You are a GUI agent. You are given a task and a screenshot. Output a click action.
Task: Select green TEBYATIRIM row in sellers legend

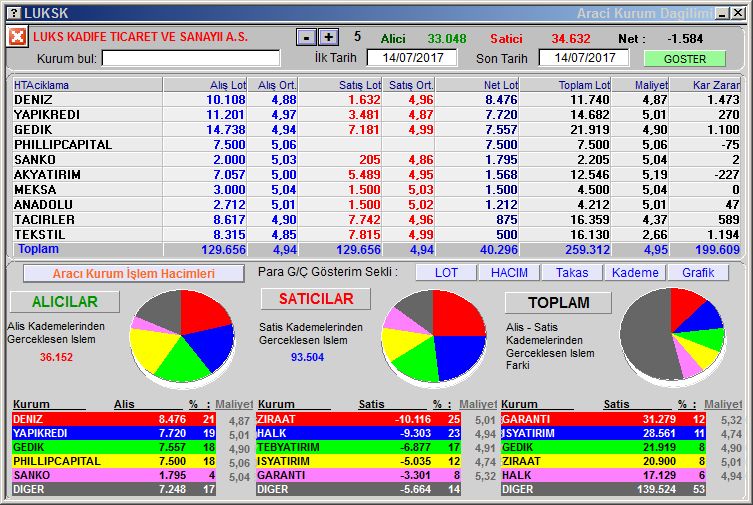(359, 447)
